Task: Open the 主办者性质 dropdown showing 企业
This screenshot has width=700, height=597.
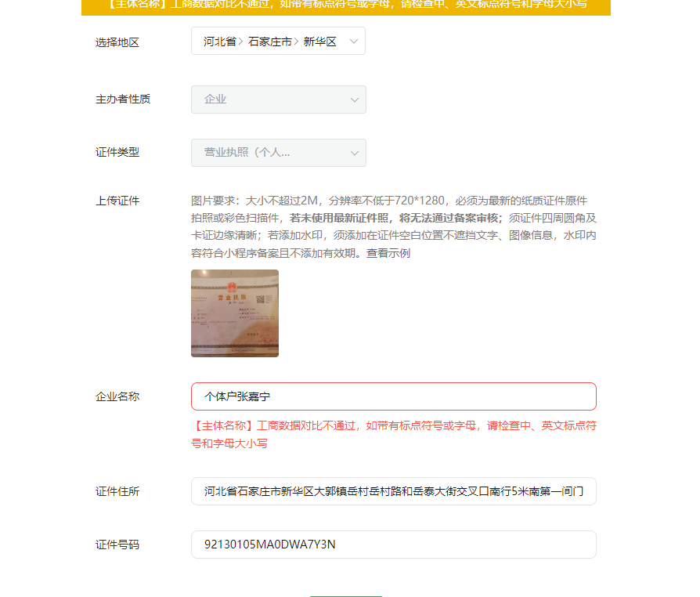Action: tap(279, 99)
